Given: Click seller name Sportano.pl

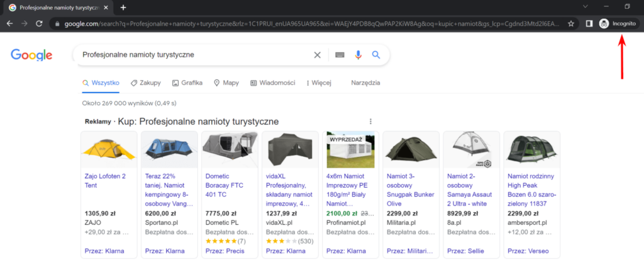Looking at the screenshot, I should [x=162, y=222].
